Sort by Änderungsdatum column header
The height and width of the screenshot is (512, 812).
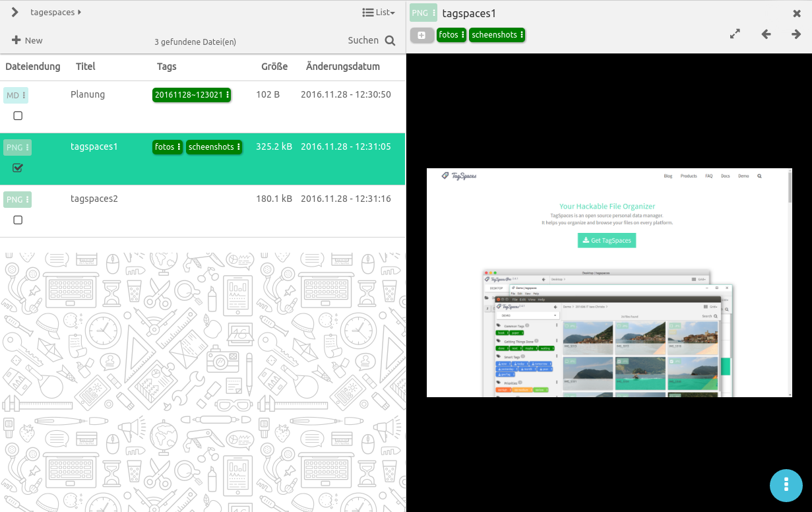pyautogui.click(x=342, y=67)
